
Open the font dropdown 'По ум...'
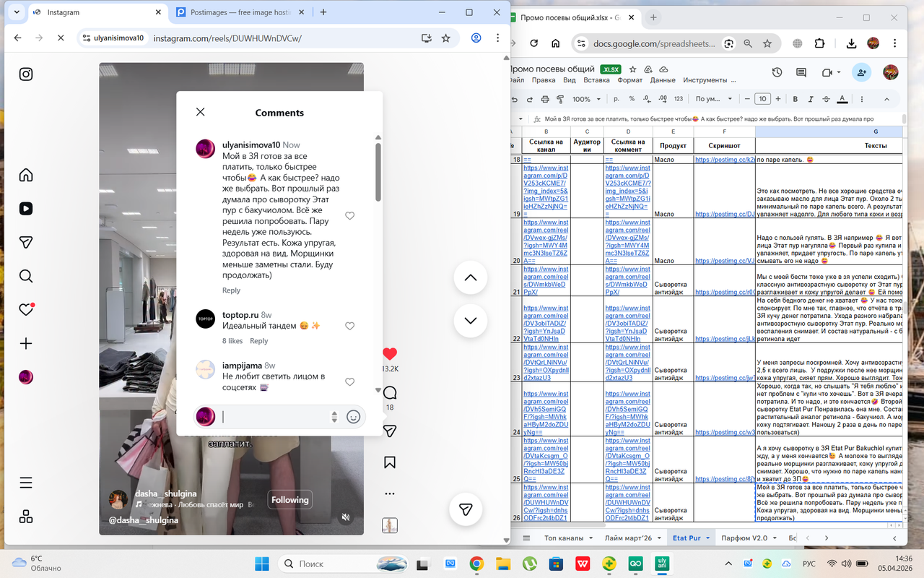[714, 99]
